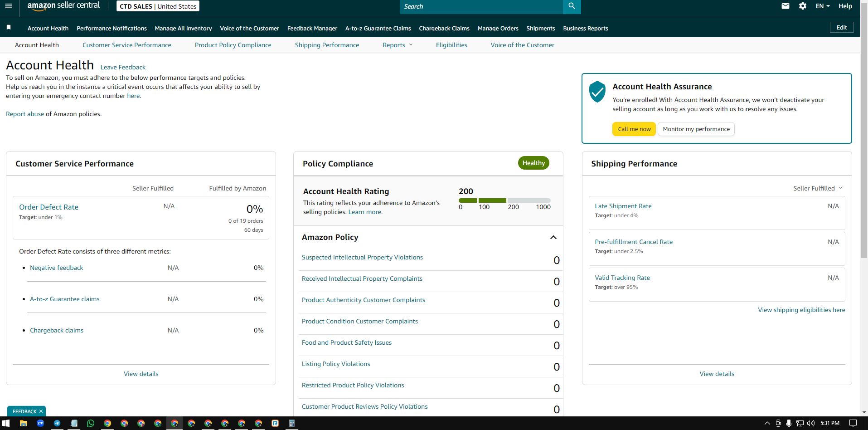Open the taskbar clock showing 5:31 PM

click(x=830, y=423)
